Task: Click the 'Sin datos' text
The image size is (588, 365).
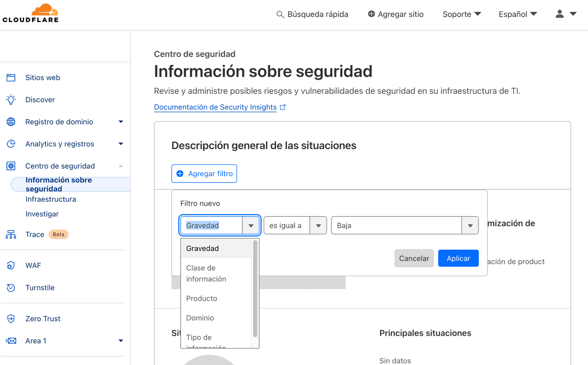Action: [395, 361]
